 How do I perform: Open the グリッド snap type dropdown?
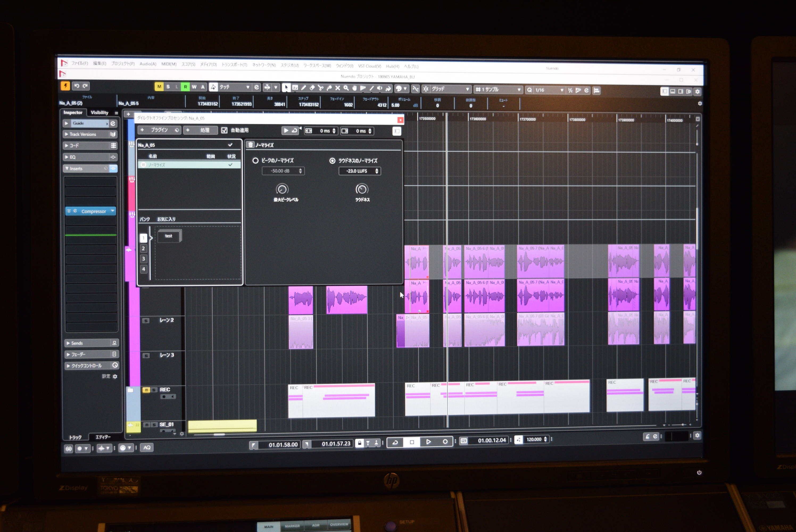[x=450, y=89]
